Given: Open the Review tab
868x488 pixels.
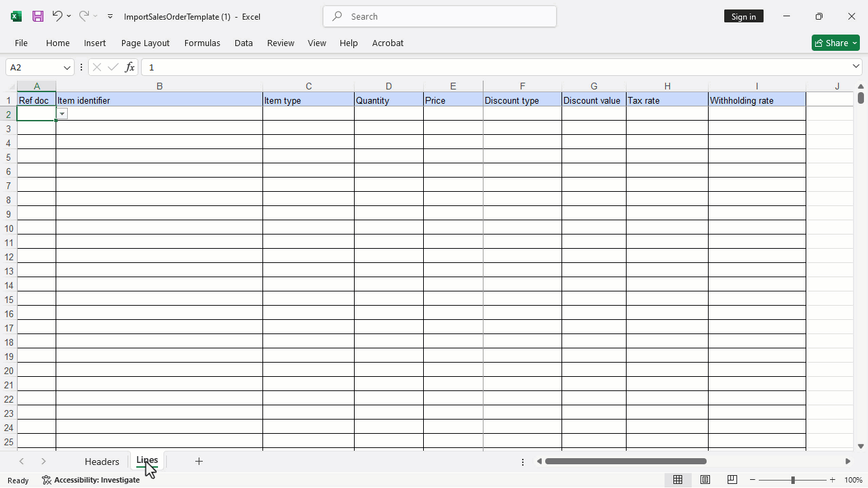Looking at the screenshot, I should pos(280,43).
